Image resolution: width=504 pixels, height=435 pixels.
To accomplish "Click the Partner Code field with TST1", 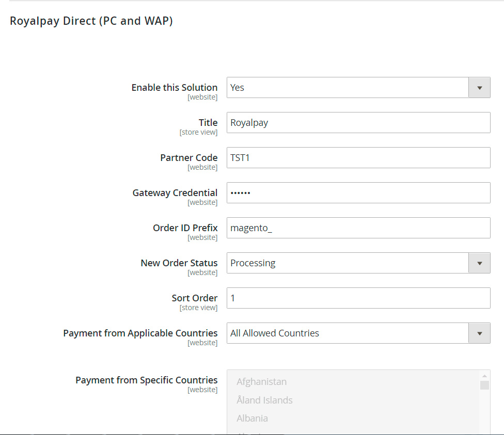I will (358, 157).
